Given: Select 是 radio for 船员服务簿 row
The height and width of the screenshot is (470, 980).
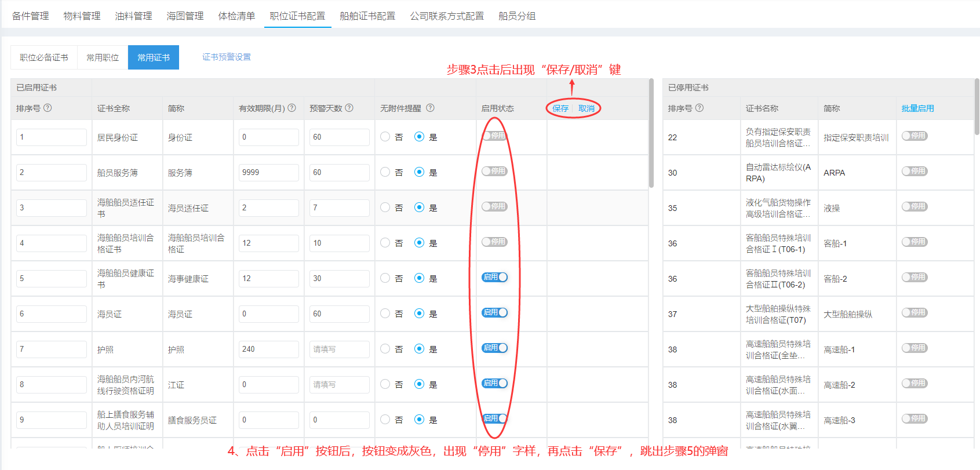Looking at the screenshot, I should point(420,172).
